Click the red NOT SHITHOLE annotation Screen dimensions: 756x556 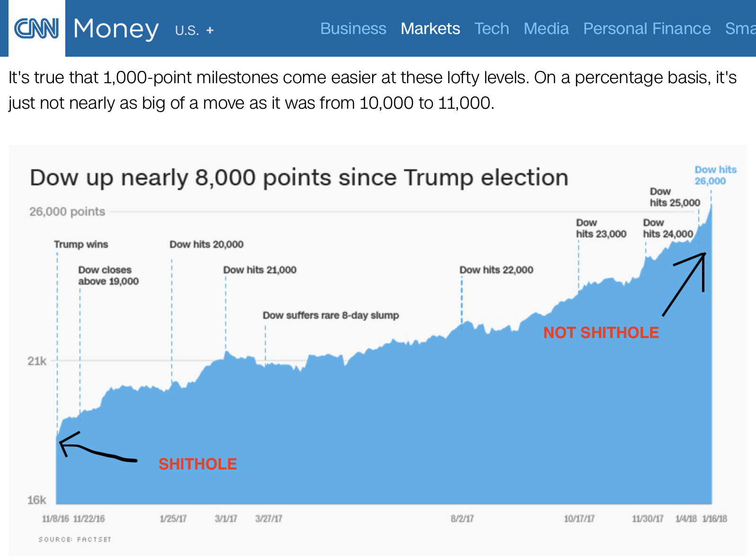[x=601, y=333]
